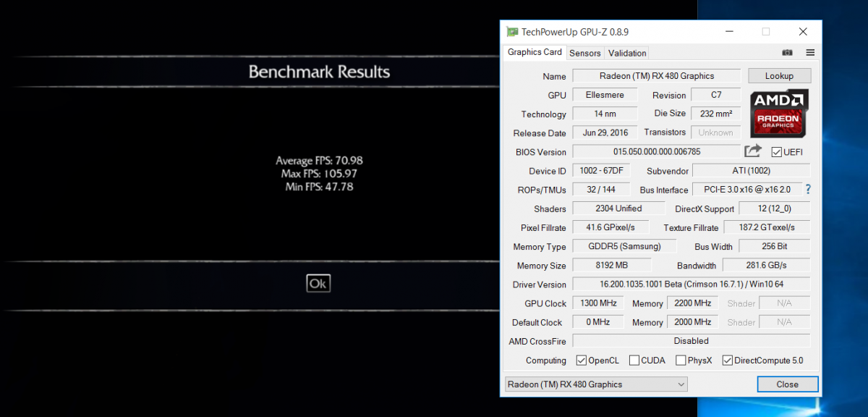
Task: Click Ok in the Benchmark Results screen
Action: [318, 283]
